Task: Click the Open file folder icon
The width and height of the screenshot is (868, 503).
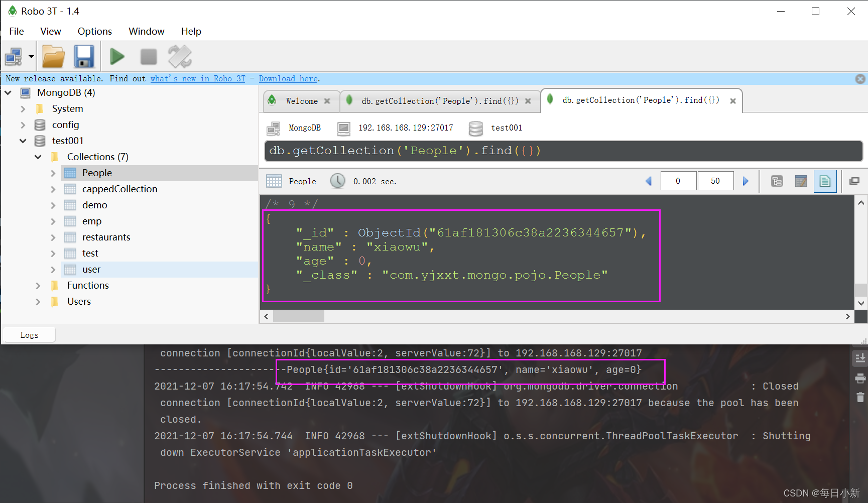Action: point(54,56)
